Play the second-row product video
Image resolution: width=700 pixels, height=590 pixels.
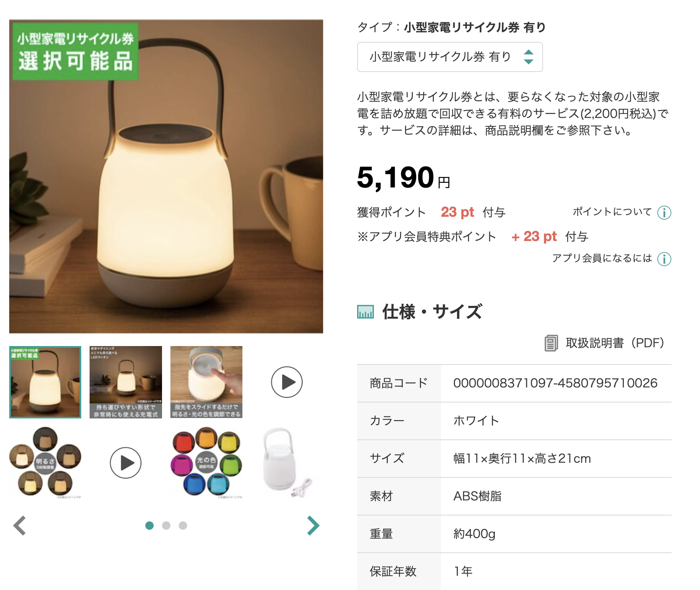(126, 463)
